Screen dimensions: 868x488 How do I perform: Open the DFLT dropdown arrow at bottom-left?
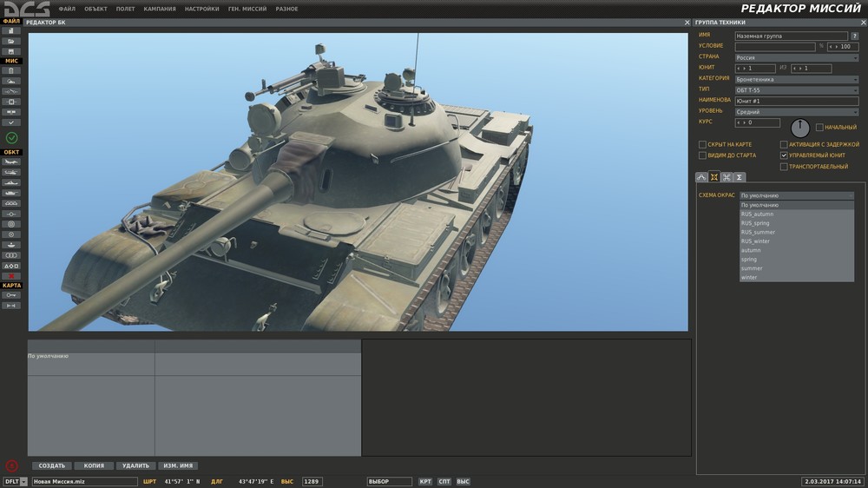tap(23, 482)
